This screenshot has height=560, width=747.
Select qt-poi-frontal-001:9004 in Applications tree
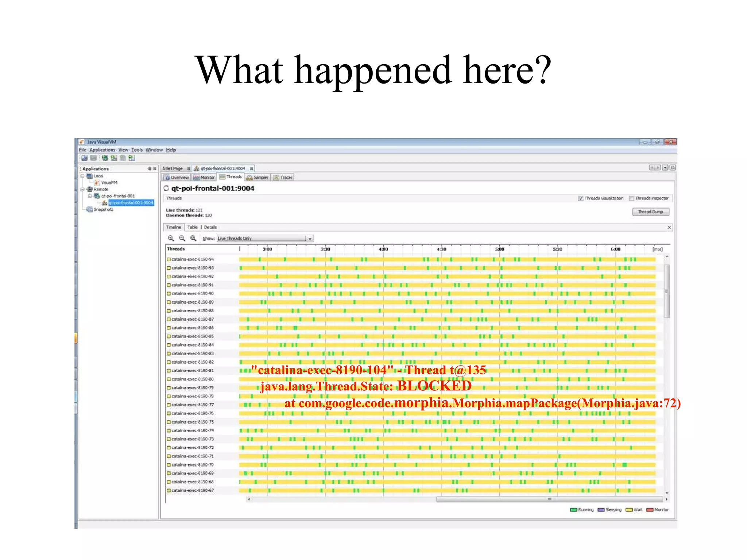[x=131, y=203]
